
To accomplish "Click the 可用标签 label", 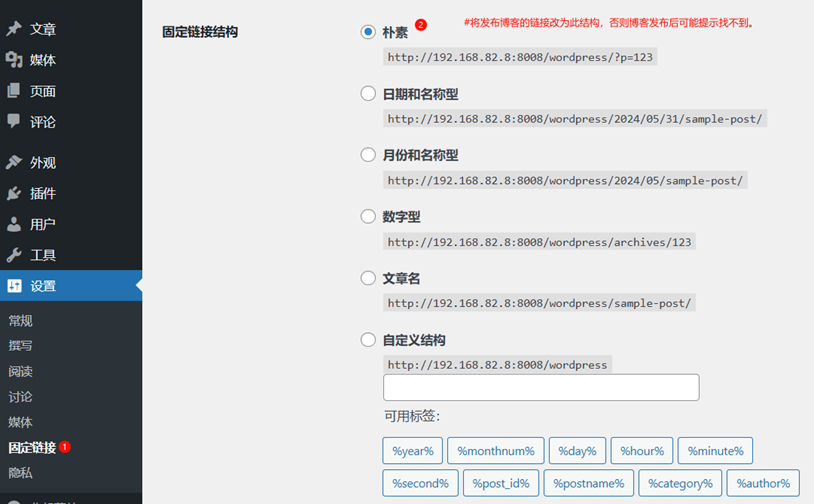I will pos(412,416).
